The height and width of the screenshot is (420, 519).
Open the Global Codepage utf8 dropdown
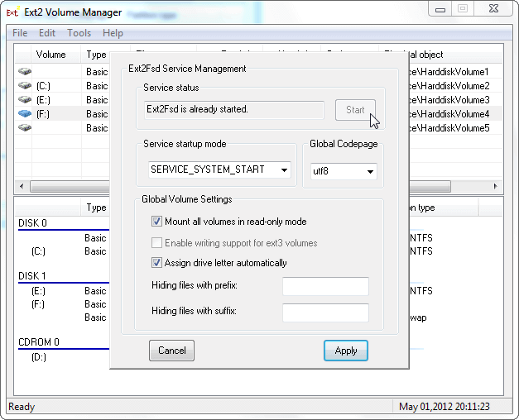[x=343, y=172]
